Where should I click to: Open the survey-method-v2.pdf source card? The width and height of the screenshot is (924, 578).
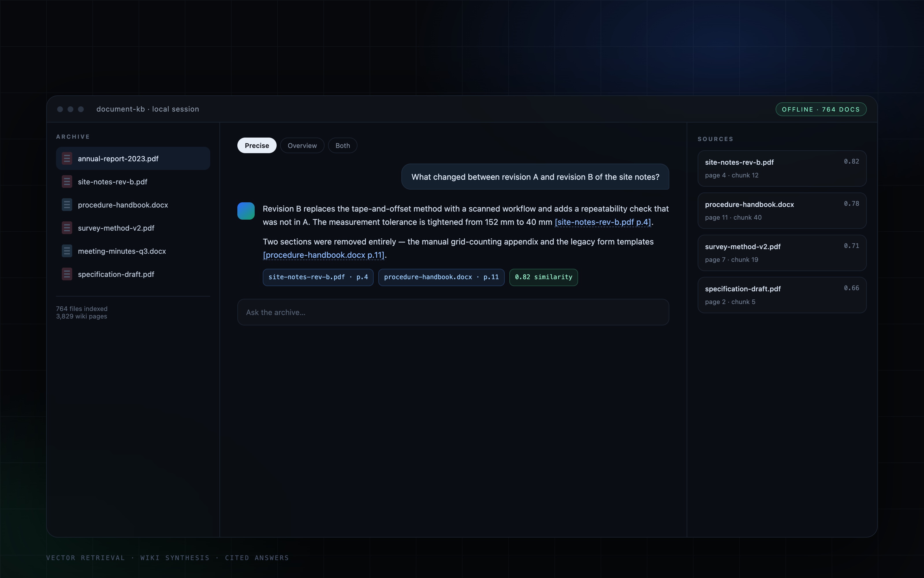[782, 253]
